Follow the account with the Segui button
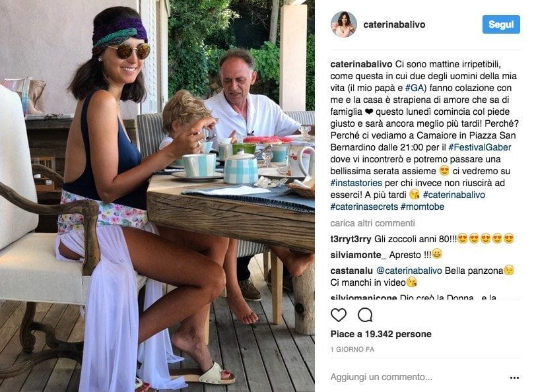 (501, 24)
